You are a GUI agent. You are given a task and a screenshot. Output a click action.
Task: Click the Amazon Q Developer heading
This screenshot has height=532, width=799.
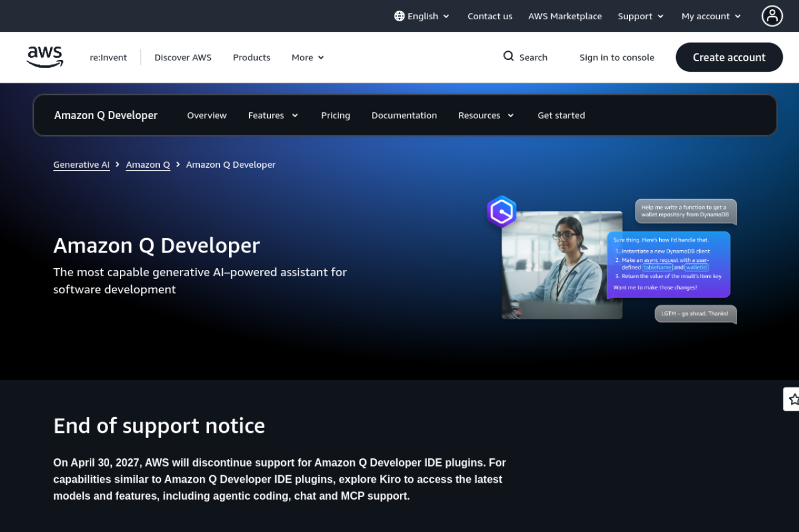[x=157, y=245]
